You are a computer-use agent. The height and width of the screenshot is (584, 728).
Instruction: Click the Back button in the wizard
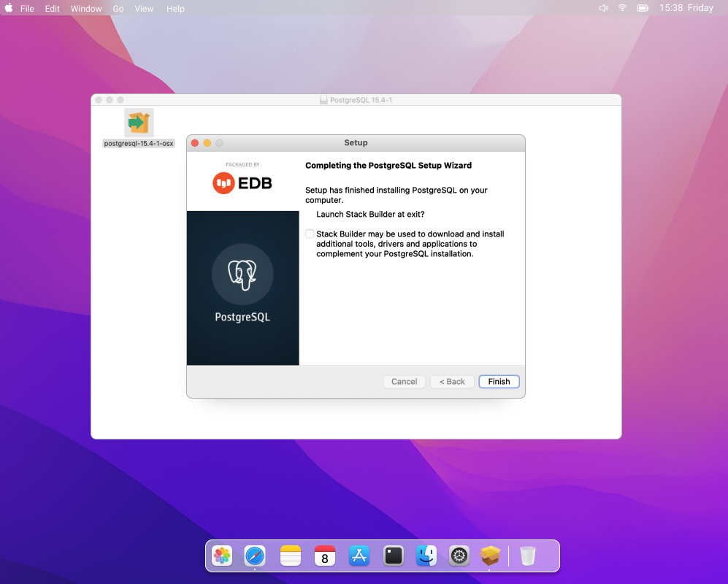click(451, 381)
